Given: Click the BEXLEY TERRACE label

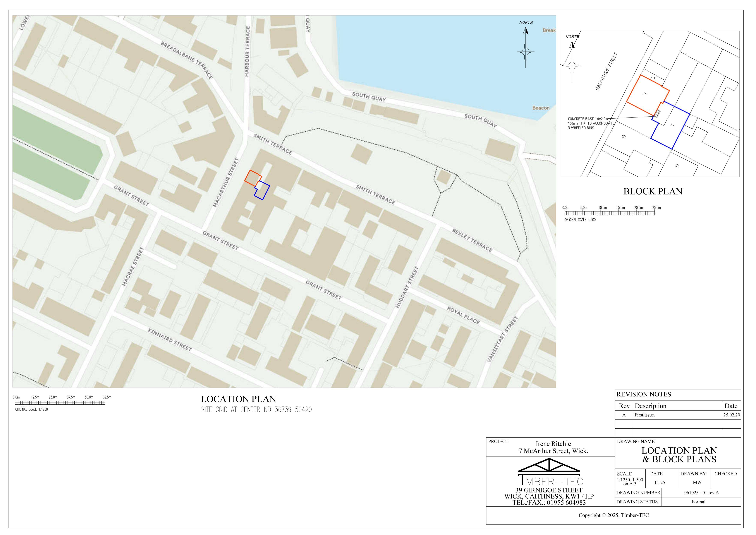Looking at the screenshot, I should tap(472, 240).
